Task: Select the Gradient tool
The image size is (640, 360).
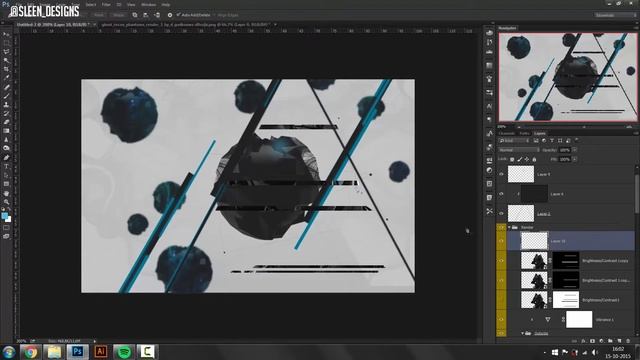Action: (6, 131)
